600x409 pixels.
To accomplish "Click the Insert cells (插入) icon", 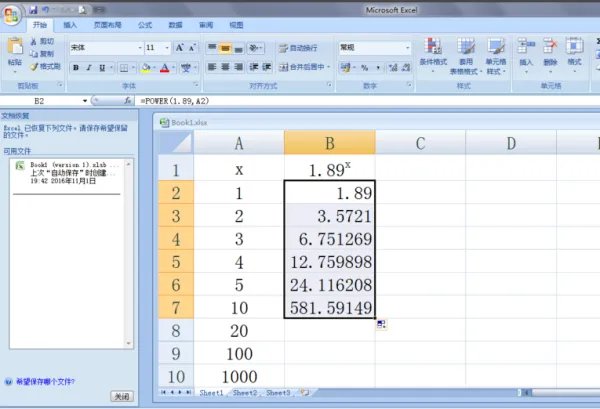I will pos(526,47).
